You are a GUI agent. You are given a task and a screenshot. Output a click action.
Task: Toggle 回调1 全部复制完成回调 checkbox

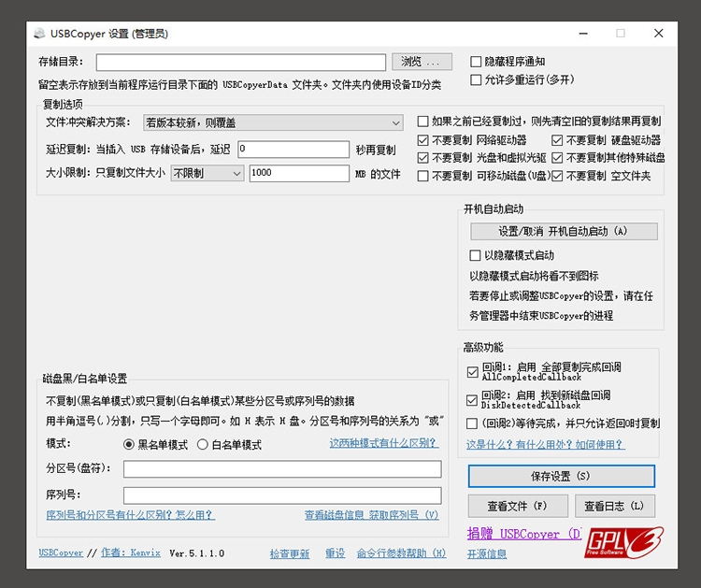click(x=472, y=371)
